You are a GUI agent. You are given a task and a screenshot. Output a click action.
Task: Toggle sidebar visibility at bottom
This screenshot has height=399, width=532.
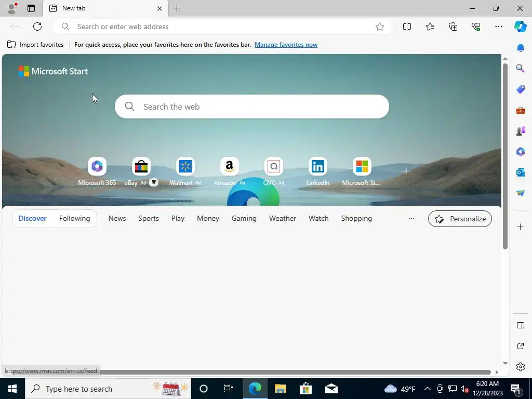coord(520,325)
